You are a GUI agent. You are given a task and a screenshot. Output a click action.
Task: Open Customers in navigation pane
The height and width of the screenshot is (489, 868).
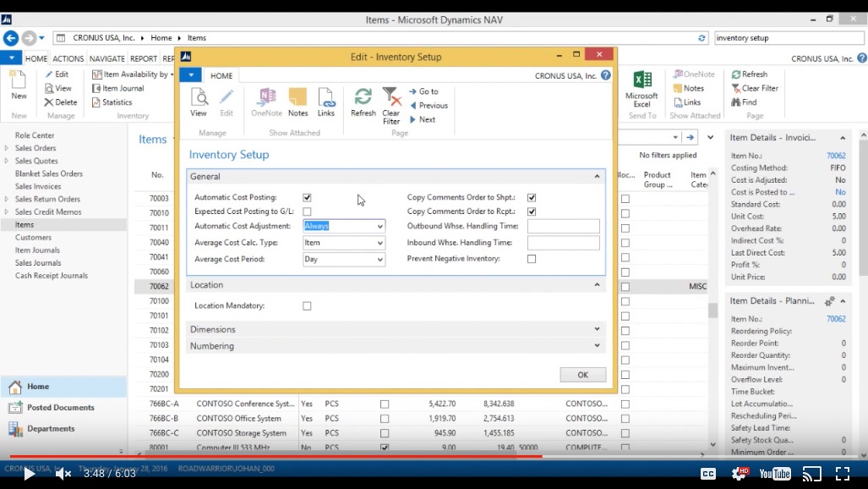point(33,237)
